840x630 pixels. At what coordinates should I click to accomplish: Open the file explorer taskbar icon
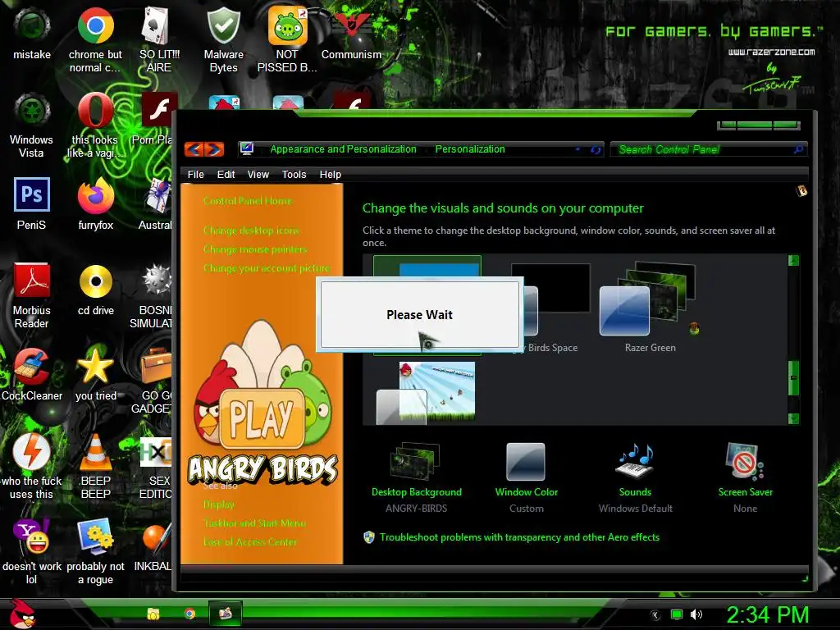[153, 614]
